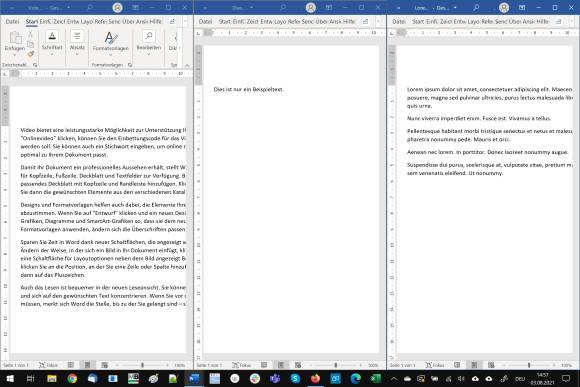
Task: Click the tab selector in right window ruler corner
Action: click(392, 33)
